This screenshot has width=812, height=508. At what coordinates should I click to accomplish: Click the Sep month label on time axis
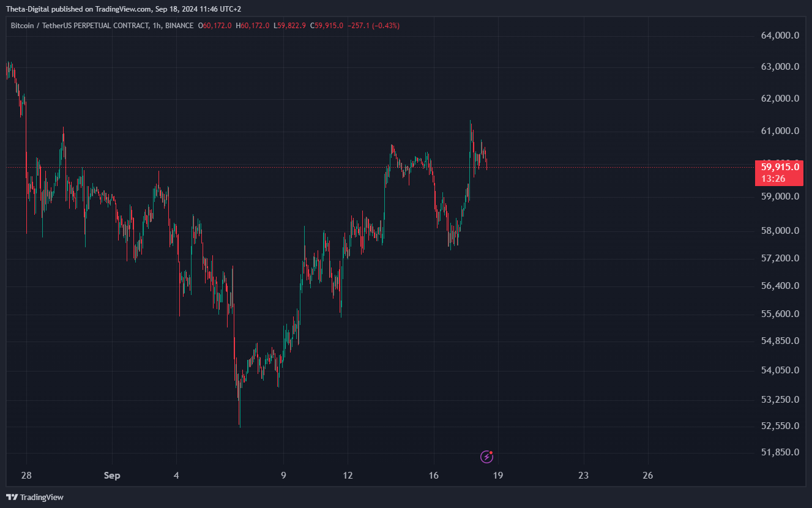[112, 476]
